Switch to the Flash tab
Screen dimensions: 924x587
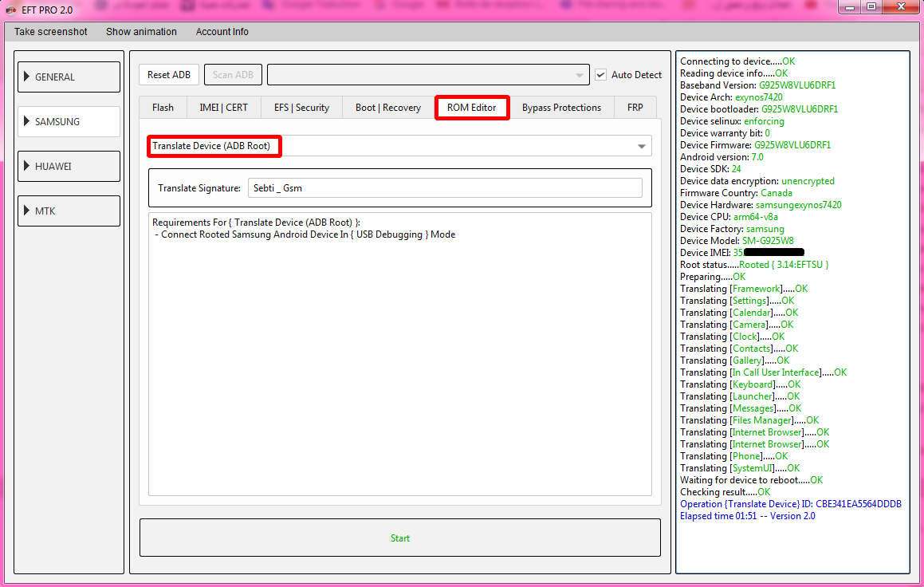pos(163,108)
